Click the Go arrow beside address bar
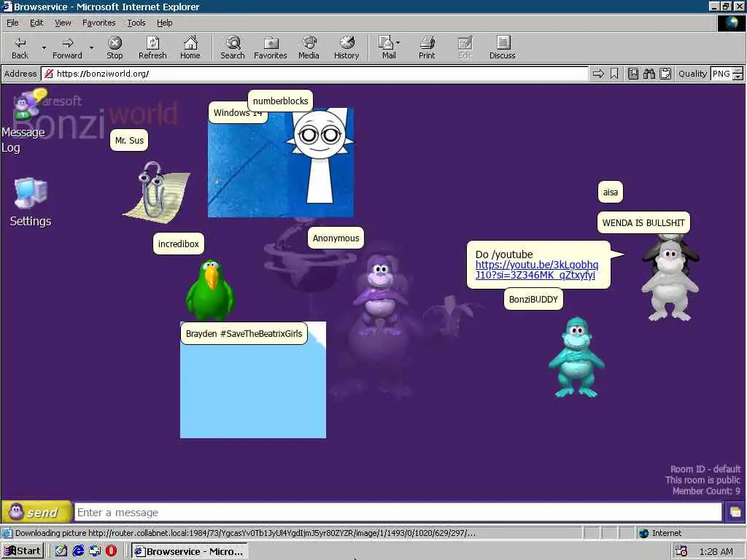 point(598,74)
